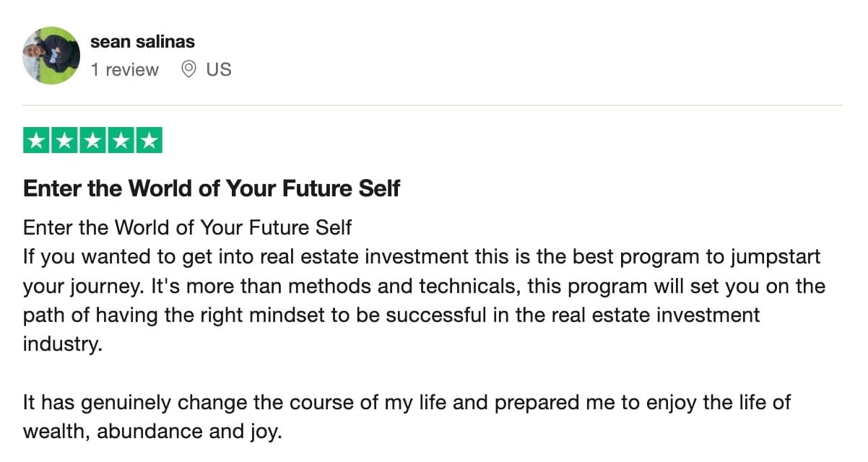Screen dimensions: 868x462
Task: Click the third green rating star
Action: click(92, 140)
